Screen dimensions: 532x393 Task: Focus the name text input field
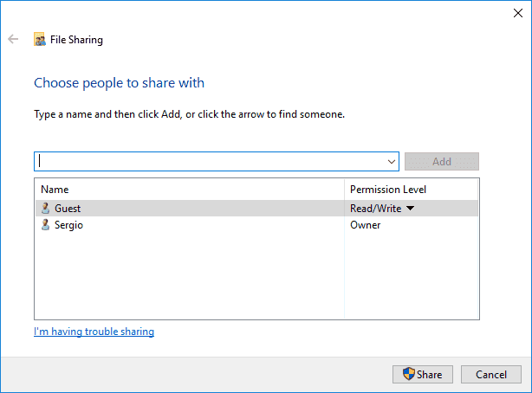coord(208,162)
